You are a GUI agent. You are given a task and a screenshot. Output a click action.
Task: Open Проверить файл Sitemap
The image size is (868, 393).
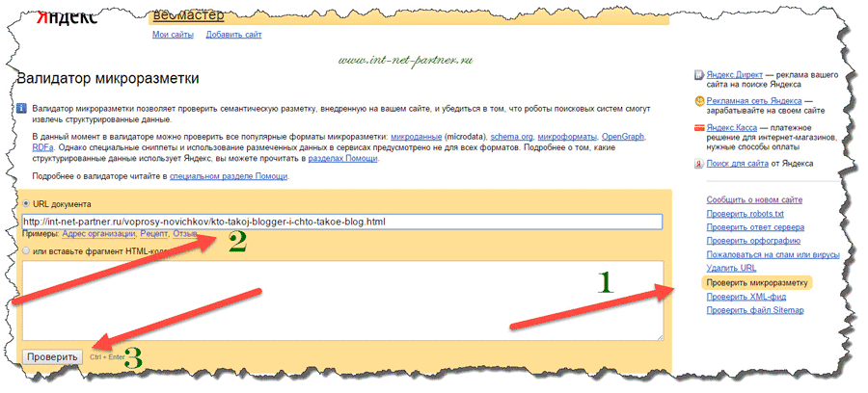click(755, 310)
